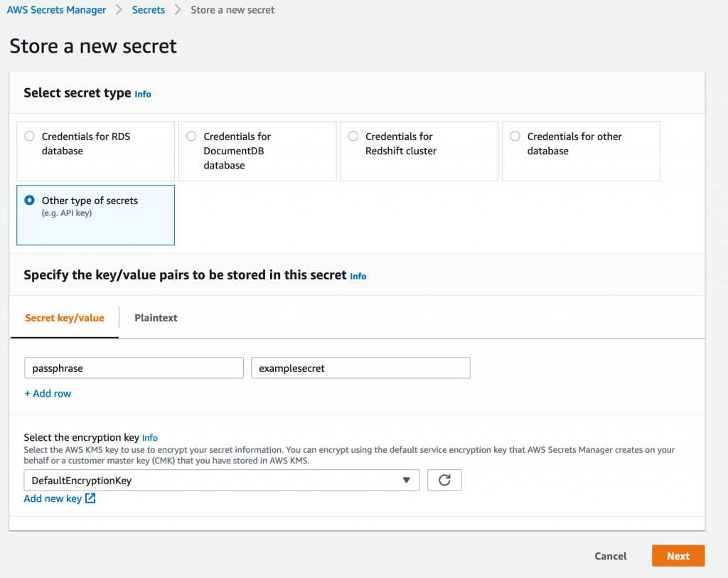Image resolution: width=728 pixels, height=578 pixels.
Task: Switch to the Secret key/value tab
Action: (x=64, y=318)
